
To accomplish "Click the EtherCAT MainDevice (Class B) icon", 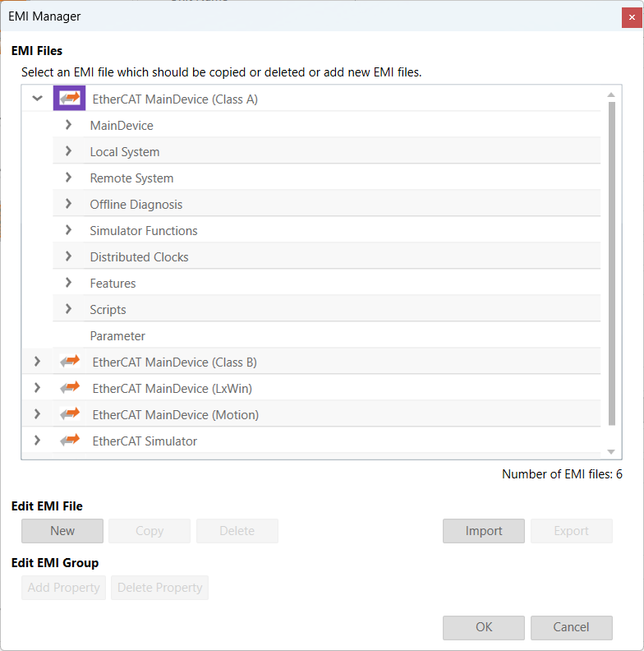I will pyautogui.click(x=70, y=362).
